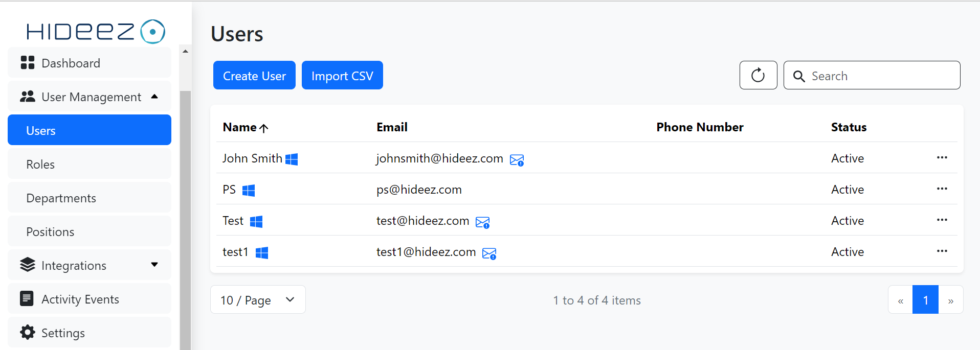
Task: Open the three-dot menu for PS row
Action: (x=942, y=189)
